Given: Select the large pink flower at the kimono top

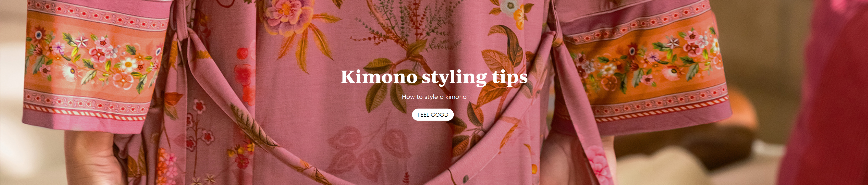Looking at the screenshot, I should click(286, 15).
